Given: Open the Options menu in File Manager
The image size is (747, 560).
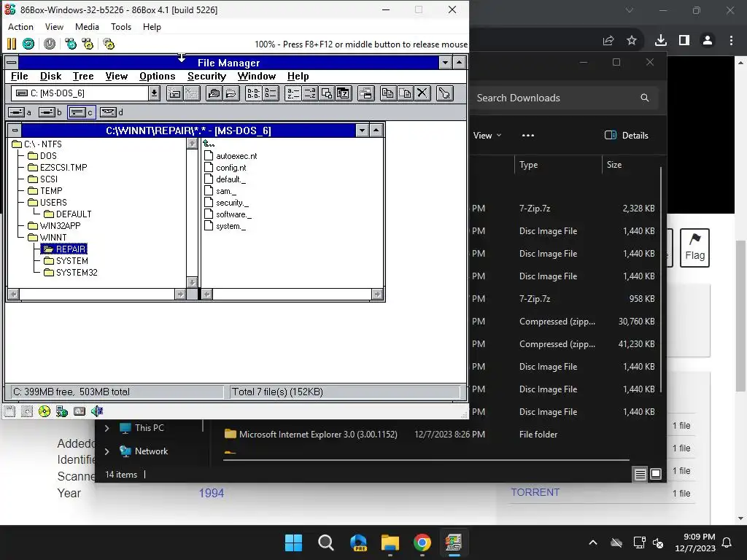Looking at the screenshot, I should click(x=158, y=76).
